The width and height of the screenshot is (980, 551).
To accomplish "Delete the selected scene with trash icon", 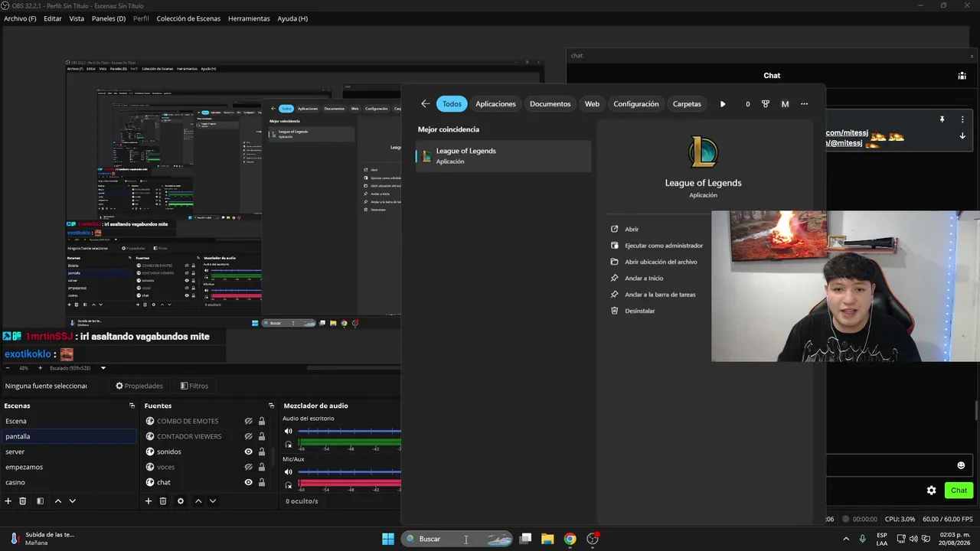I will point(23,501).
